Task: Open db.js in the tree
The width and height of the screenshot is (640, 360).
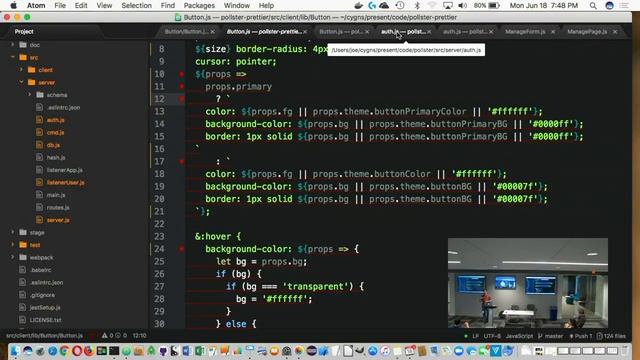Action: pos(53,145)
